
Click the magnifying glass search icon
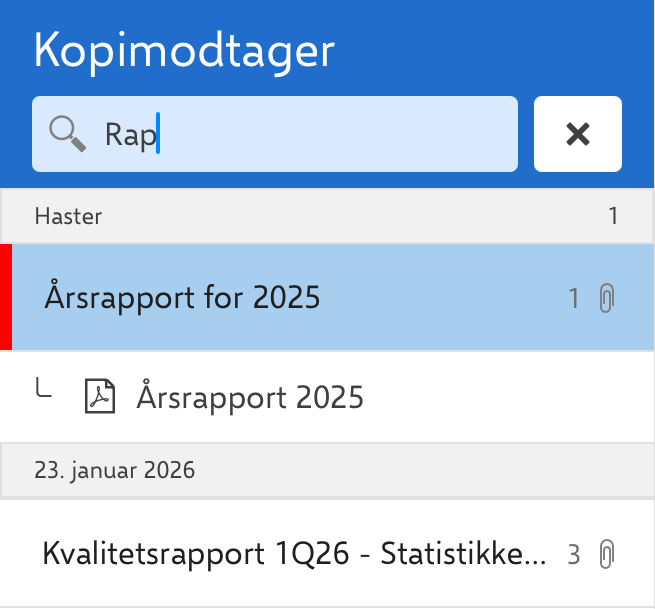tap(68, 134)
